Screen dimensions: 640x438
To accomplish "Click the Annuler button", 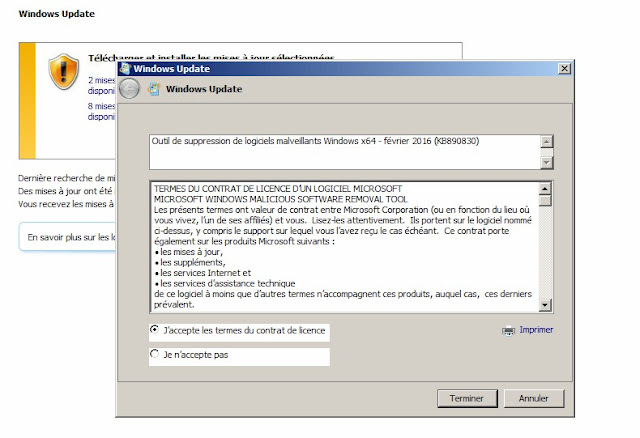I will [x=534, y=398].
